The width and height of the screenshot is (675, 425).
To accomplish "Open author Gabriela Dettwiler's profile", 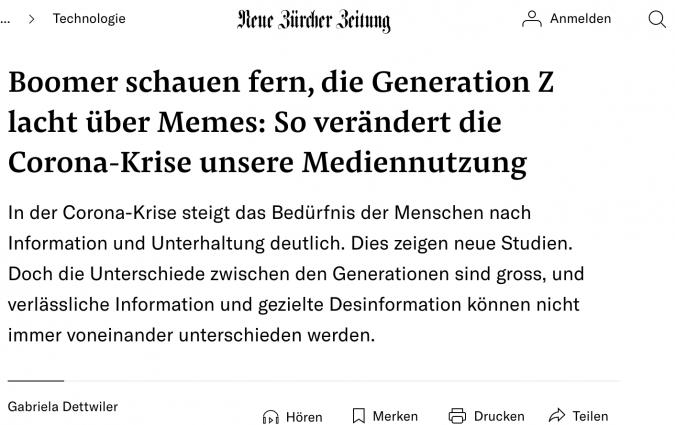I will tap(62, 407).
